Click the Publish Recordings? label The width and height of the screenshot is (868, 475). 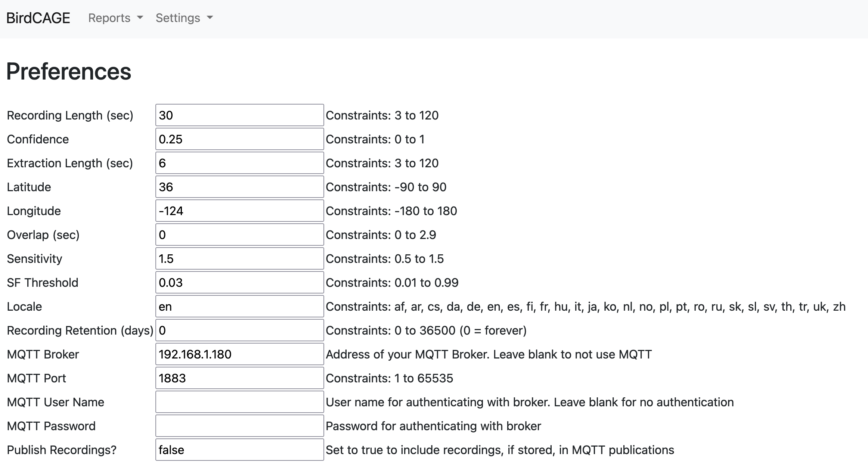(x=62, y=450)
